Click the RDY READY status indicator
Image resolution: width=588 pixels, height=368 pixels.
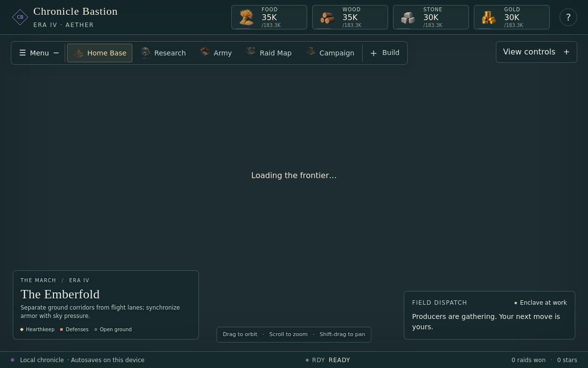[328, 360]
